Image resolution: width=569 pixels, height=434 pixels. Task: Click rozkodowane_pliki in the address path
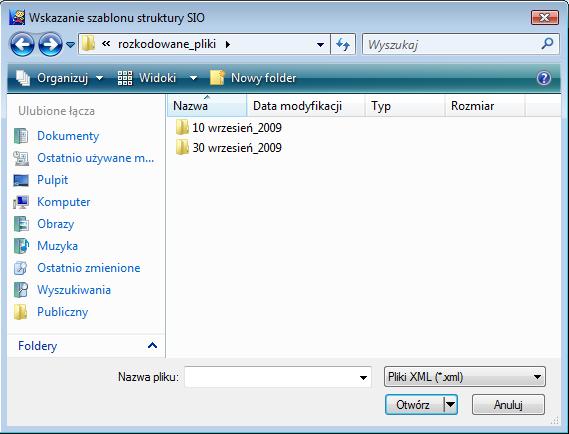(x=167, y=44)
